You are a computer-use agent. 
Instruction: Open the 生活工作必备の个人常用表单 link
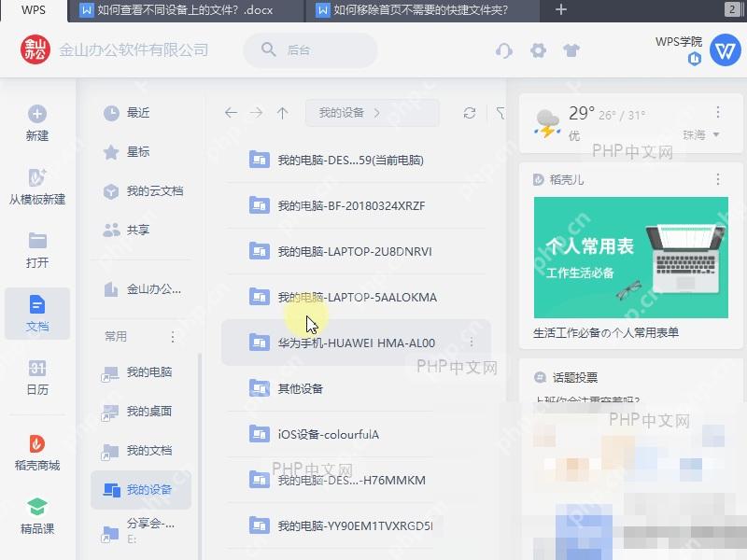click(606, 333)
